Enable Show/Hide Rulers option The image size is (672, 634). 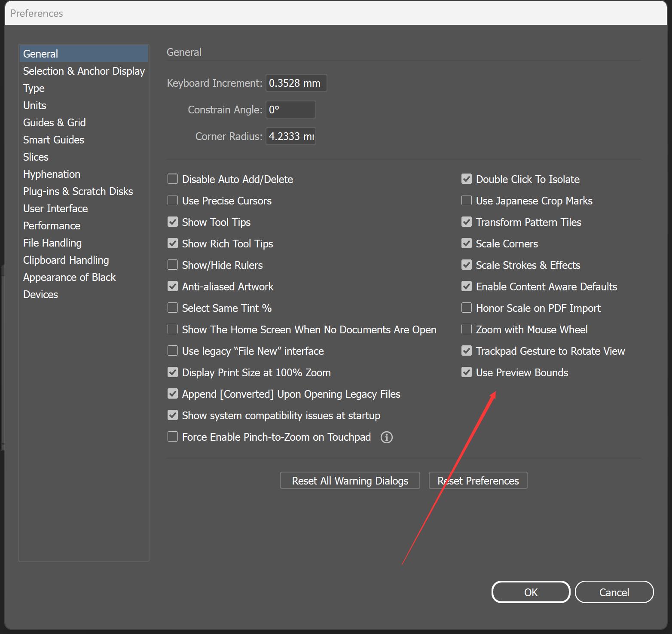172,265
